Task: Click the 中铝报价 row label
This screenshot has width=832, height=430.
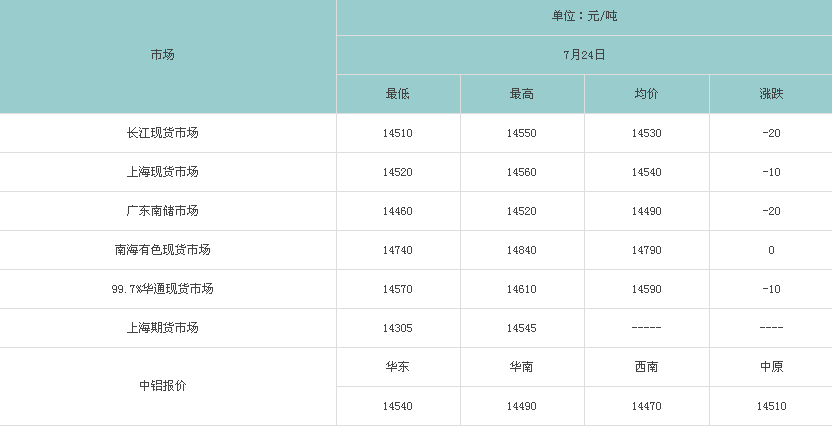Action: 162,386
